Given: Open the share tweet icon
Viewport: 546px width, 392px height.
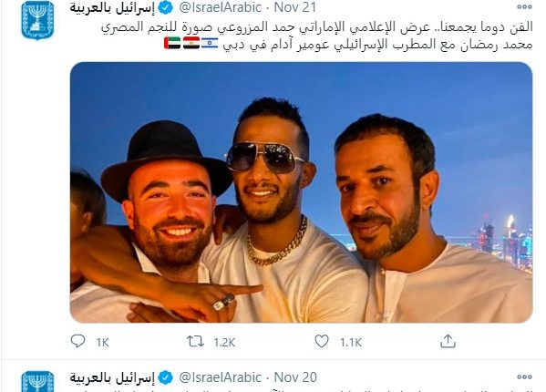Looking at the screenshot, I should point(448,341).
